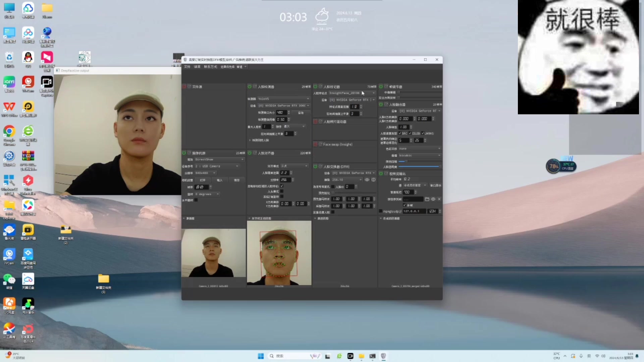Open the 360 browser desktop icon
This screenshot has width=644, height=362.
point(28,135)
